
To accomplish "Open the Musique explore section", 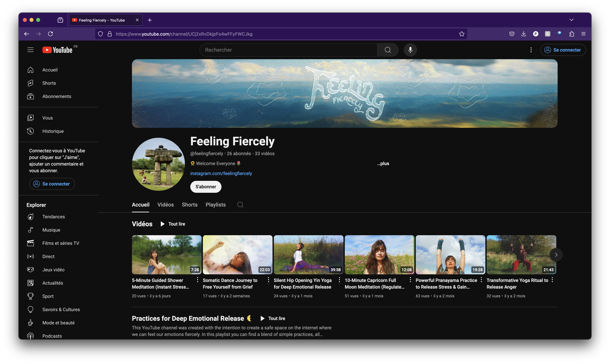I will point(51,230).
